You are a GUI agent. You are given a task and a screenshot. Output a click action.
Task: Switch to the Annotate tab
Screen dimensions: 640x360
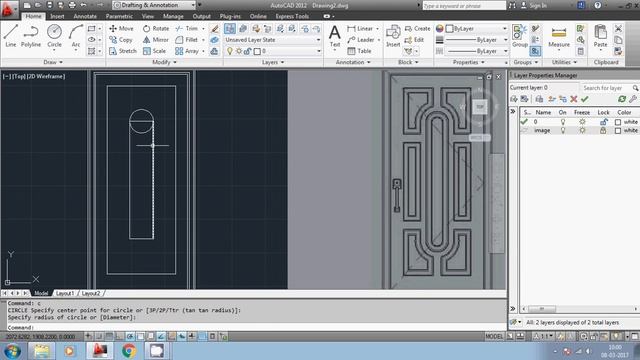[85, 16]
